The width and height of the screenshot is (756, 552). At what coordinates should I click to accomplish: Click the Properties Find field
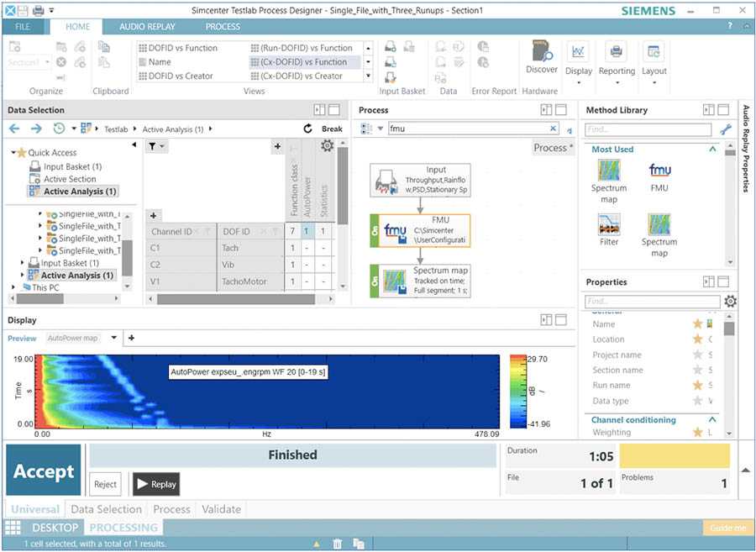pyautogui.click(x=652, y=302)
